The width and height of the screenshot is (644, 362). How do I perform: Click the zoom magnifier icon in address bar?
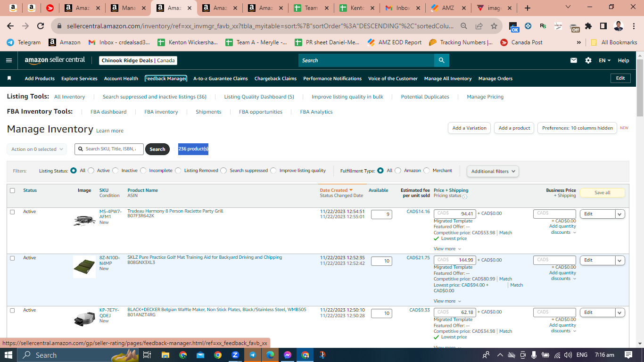click(x=464, y=26)
